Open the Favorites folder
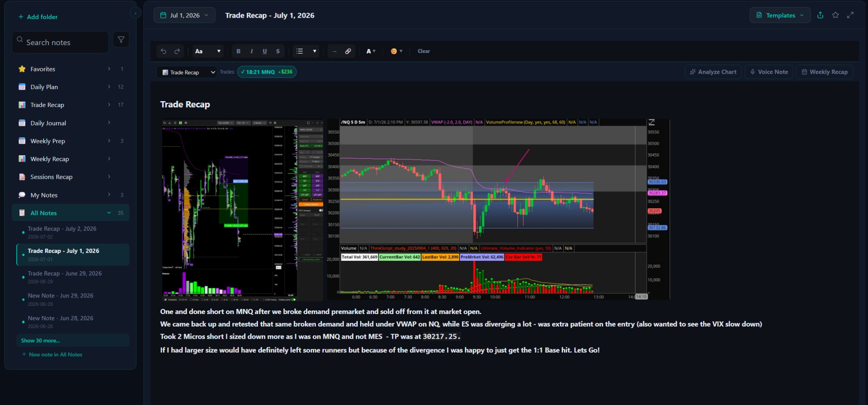 tap(71, 69)
